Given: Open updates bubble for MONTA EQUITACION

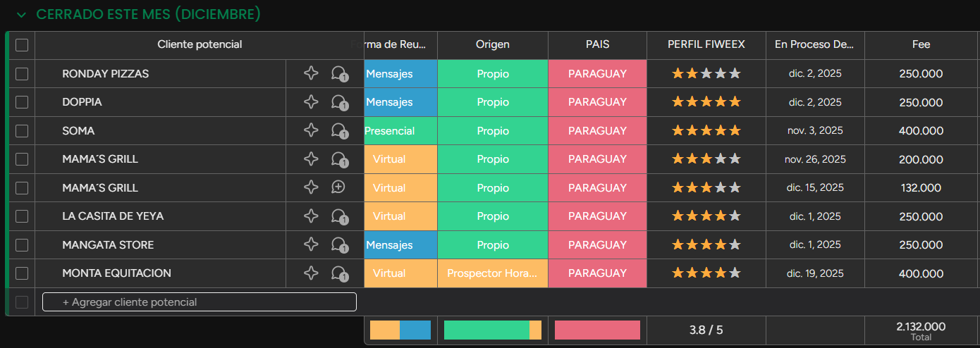Looking at the screenshot, I should pos(339,273).
